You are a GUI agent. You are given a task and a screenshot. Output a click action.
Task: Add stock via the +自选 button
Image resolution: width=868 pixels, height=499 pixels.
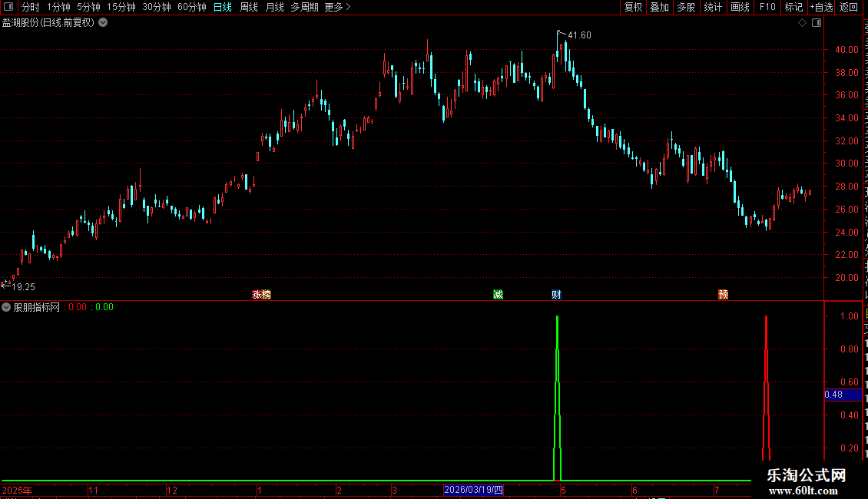click(x=821, y=7)
